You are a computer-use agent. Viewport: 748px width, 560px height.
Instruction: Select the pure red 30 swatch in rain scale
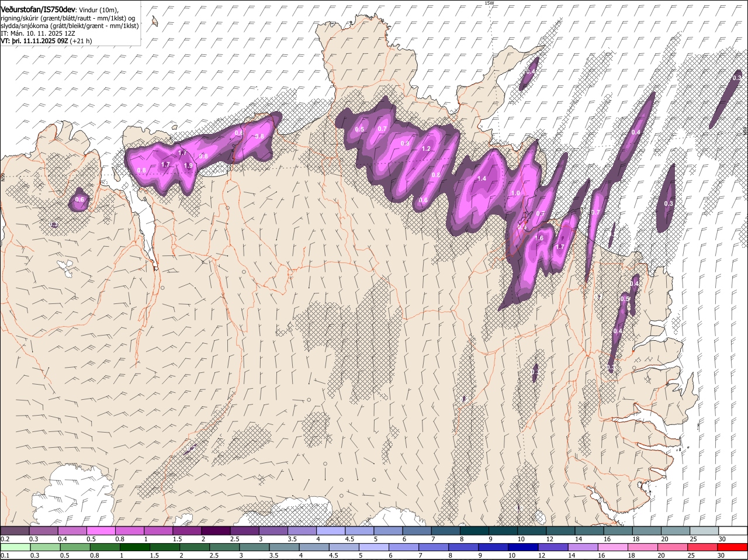pyautogui.click(x=732, y=548)
